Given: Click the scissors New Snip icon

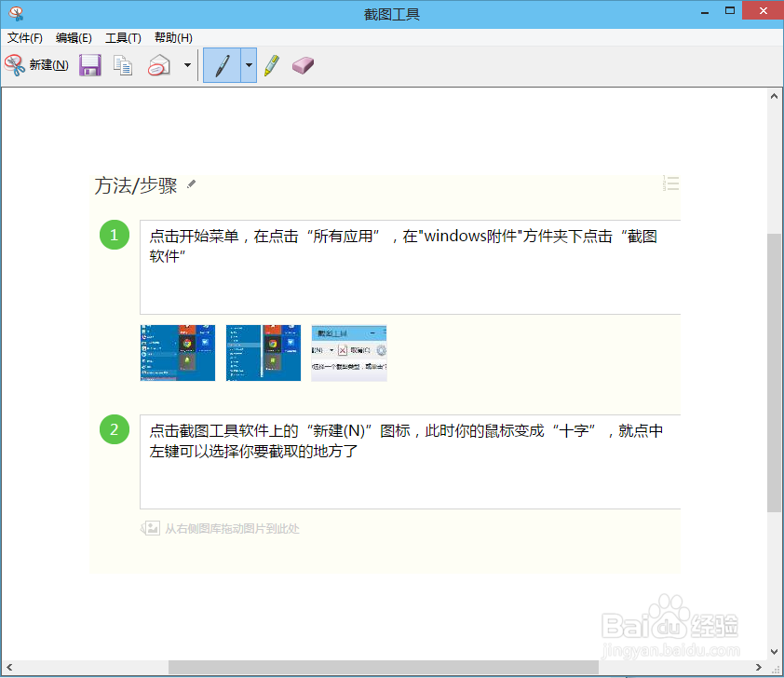Looking at the screenshot, I should (x=16, y=65).
